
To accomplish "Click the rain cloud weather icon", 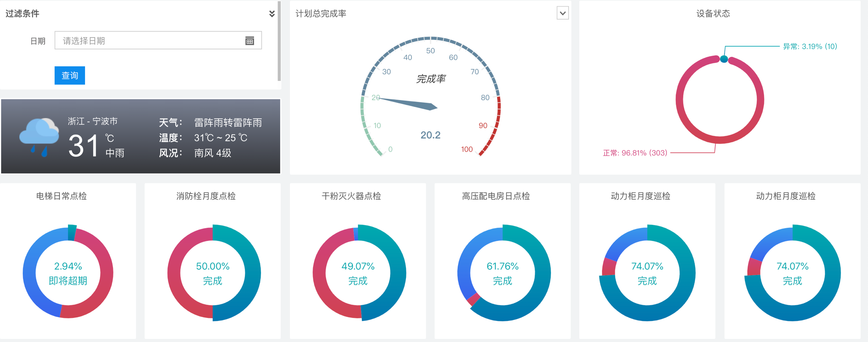I will tap(39, 137).
